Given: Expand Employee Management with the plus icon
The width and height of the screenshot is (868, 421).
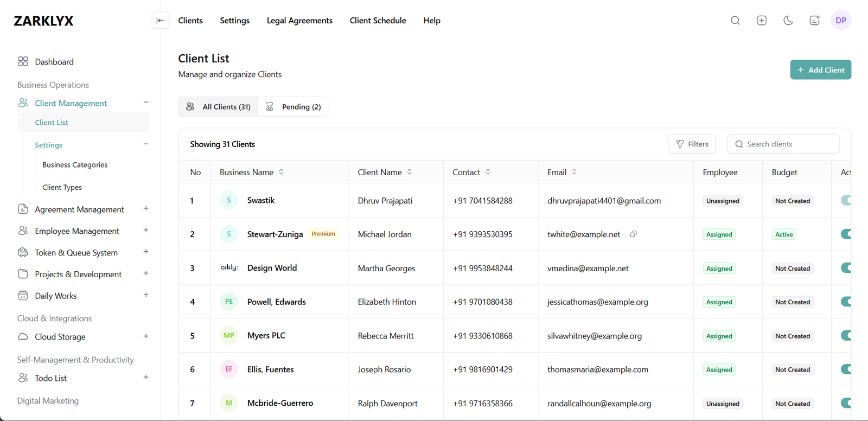Looking at the screenshot, I should pyautogui.click(x=146, y=230).
